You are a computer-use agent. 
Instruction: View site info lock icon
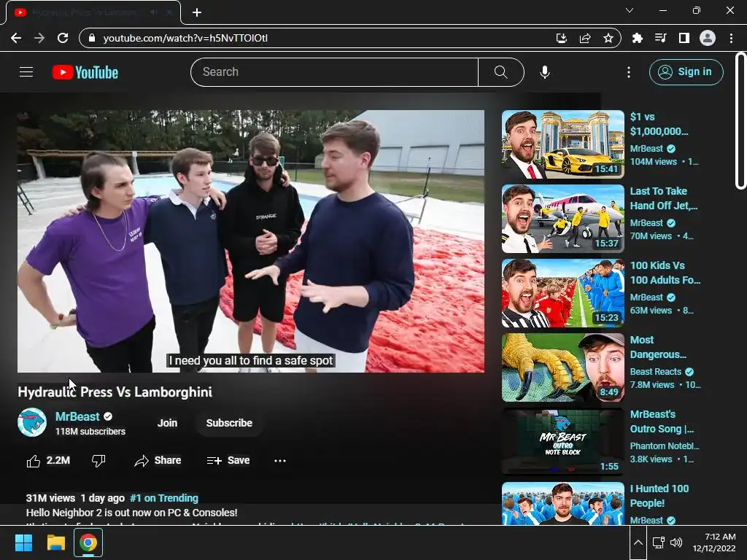coord(92,38)
